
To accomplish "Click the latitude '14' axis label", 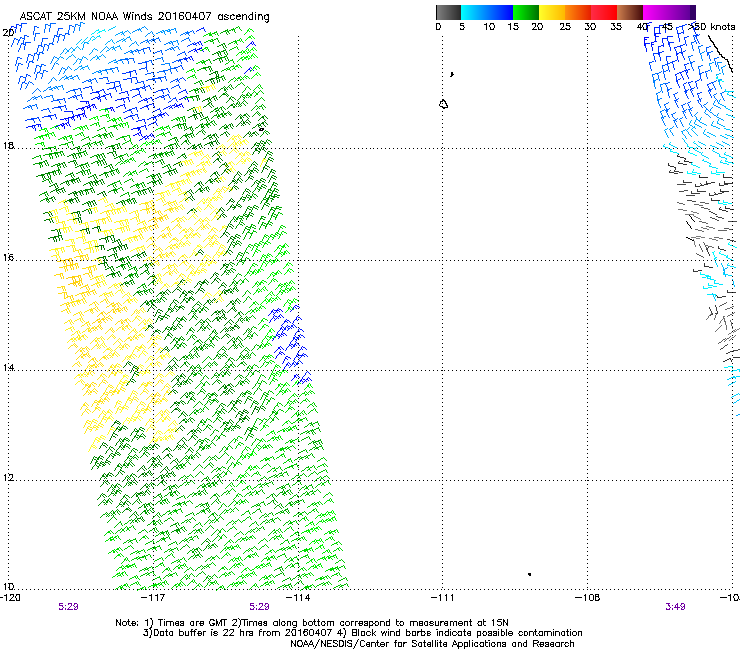I will (8, 367).
